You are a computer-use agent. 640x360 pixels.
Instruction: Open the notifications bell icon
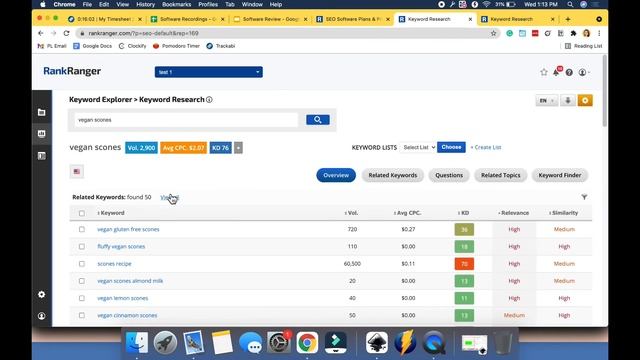pyautogui.click(x=556, y=72)
